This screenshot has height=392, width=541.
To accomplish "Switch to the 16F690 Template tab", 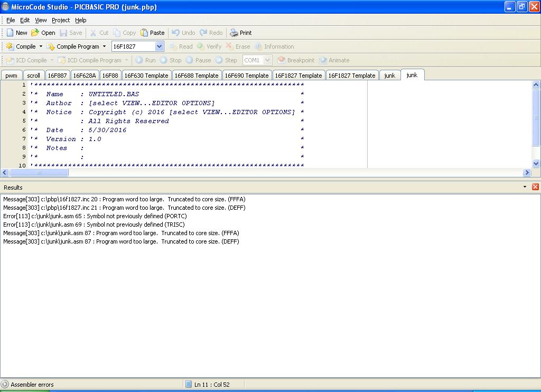I will 246,76.
